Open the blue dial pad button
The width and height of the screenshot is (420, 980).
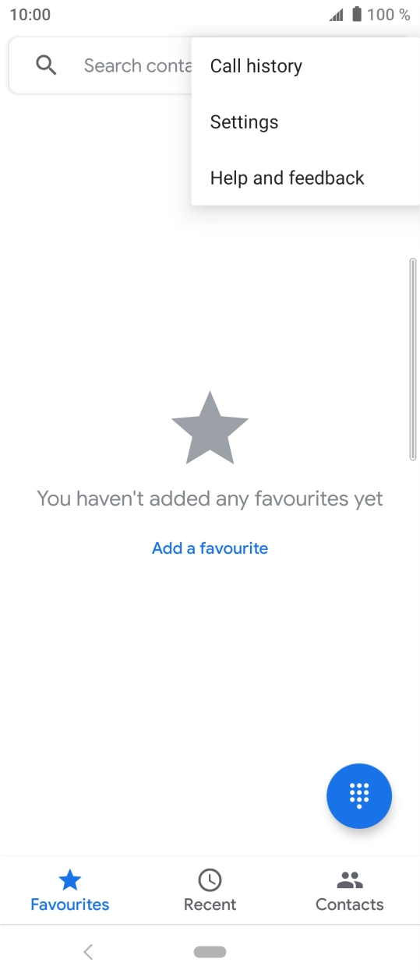pos(359,795)
